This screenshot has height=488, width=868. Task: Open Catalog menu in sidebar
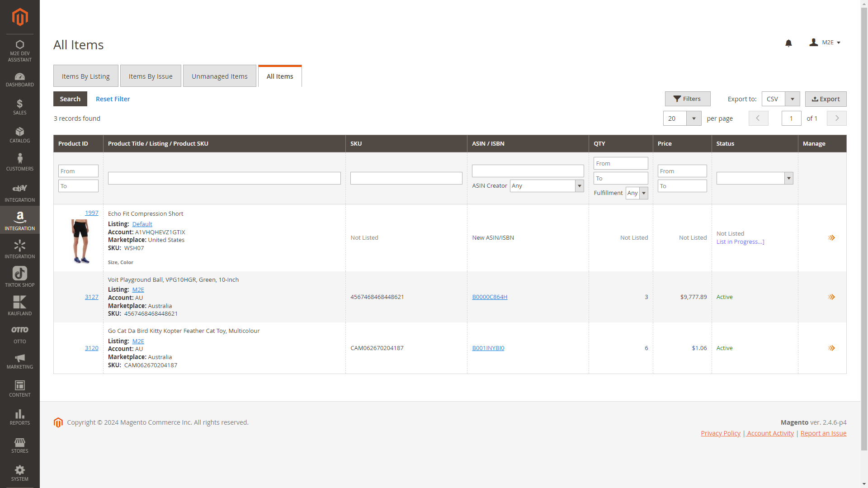[20, 135]
